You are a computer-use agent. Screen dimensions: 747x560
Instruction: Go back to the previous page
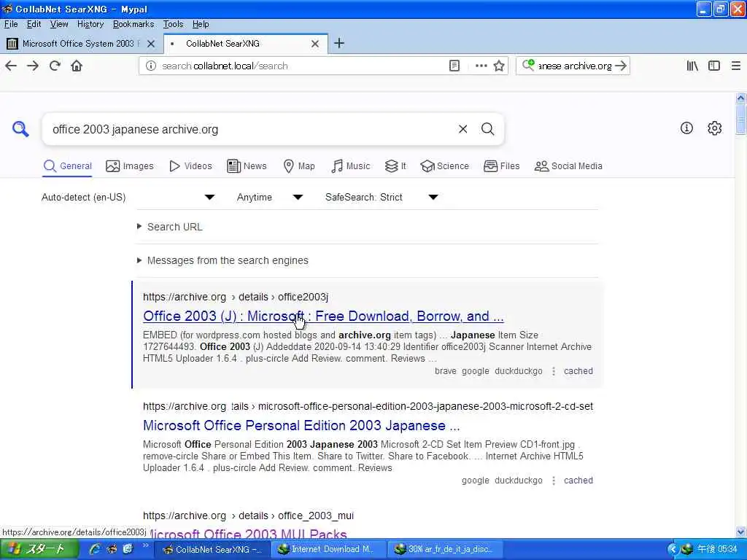pyautogui.click(x=11, y=66)
